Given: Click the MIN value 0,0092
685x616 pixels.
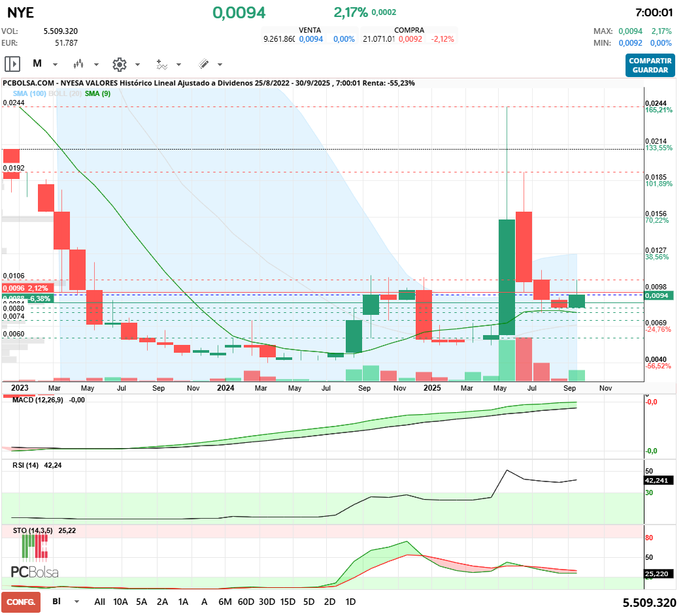Looking at the screenshot, I should point(630,42).
